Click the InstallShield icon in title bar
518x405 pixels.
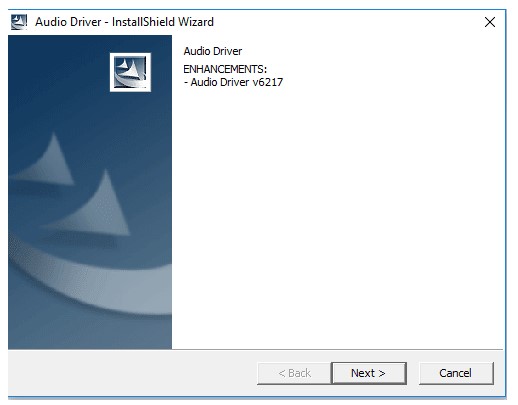[19, 22]
